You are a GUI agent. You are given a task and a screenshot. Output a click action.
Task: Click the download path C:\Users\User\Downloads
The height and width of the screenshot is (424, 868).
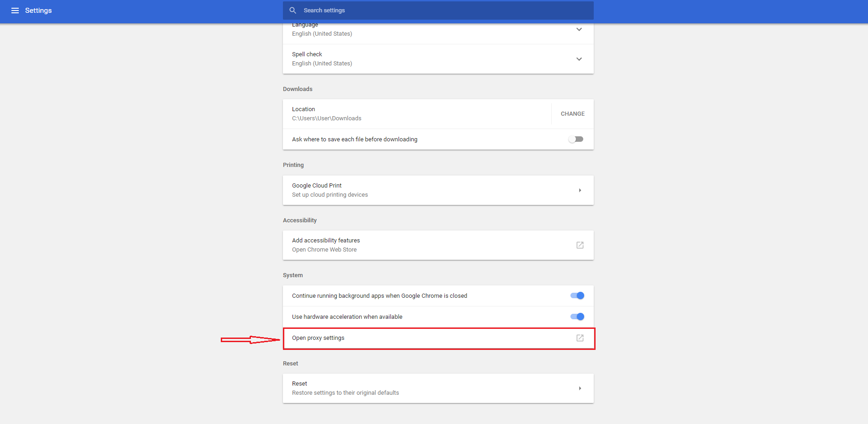coord(327,118)
